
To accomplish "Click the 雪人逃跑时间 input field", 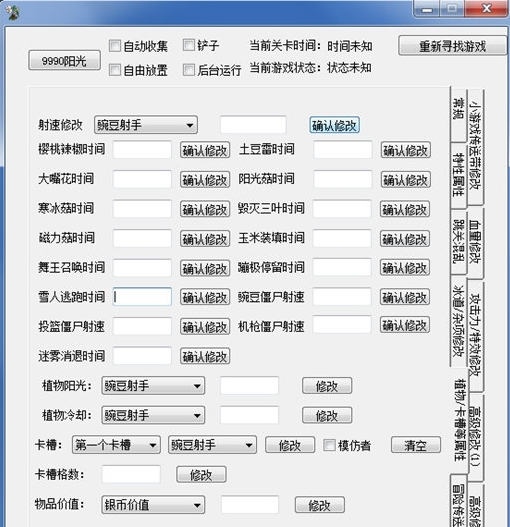I will [x=142, y=297].
